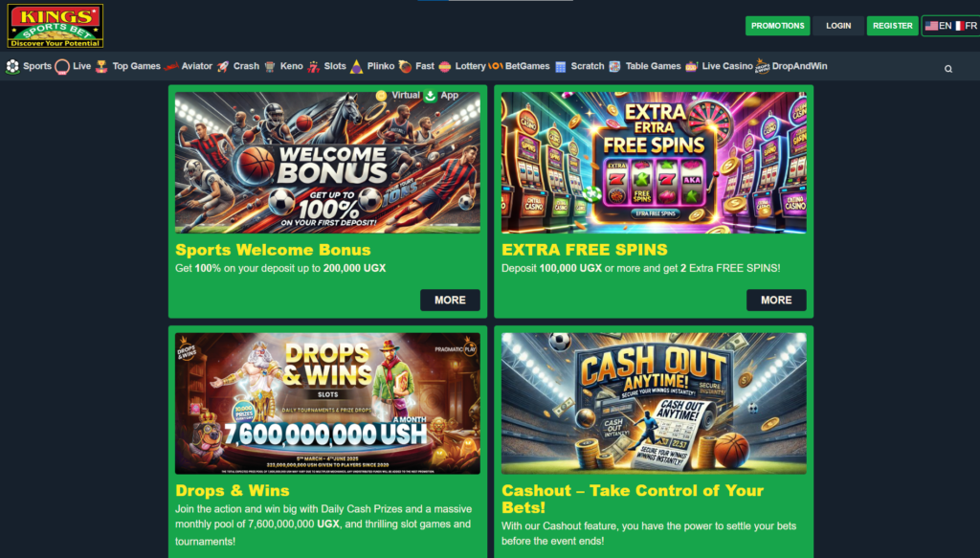This screenshot has height=558, width=980.
Task: Switch language to English (EN)
Action: [x=938, y=26]
